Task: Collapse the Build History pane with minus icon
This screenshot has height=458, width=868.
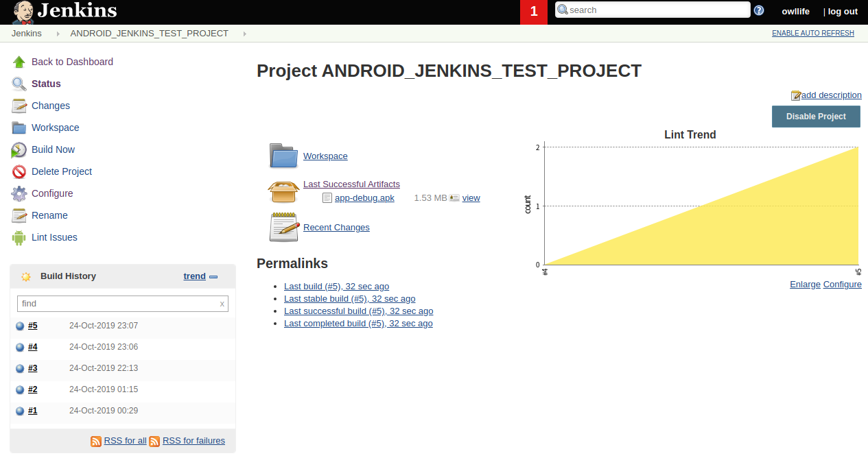Action: point(213,277)
